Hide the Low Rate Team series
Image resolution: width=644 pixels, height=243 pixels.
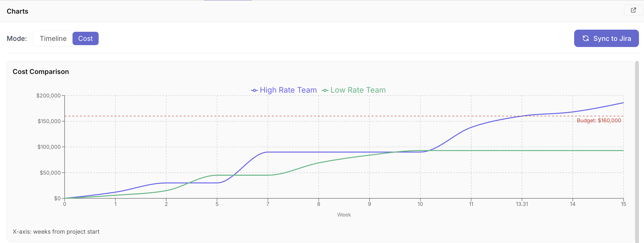pos(358,90)
